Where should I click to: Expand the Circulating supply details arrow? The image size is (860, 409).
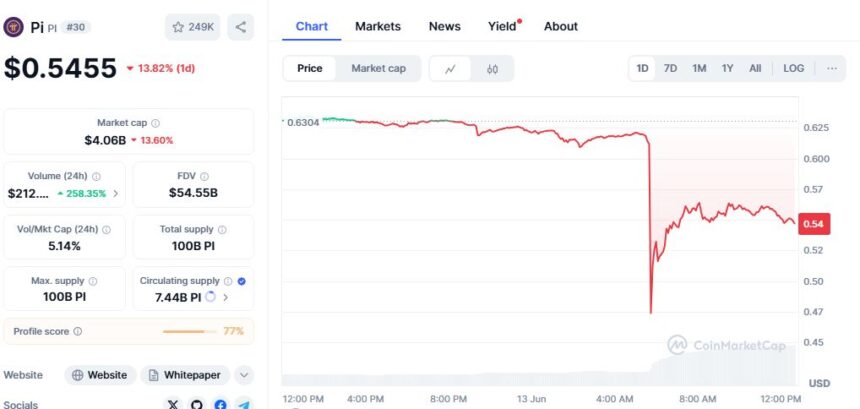(225, 297)
